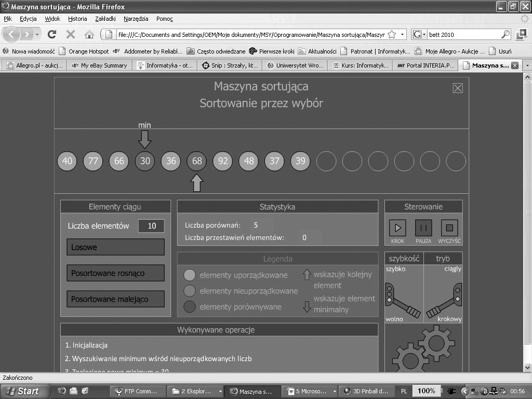Open Addometer by Reliabl... bookmark
Image resolution: width=532 pixels, height=399 pixels.
tap(148, 51)
